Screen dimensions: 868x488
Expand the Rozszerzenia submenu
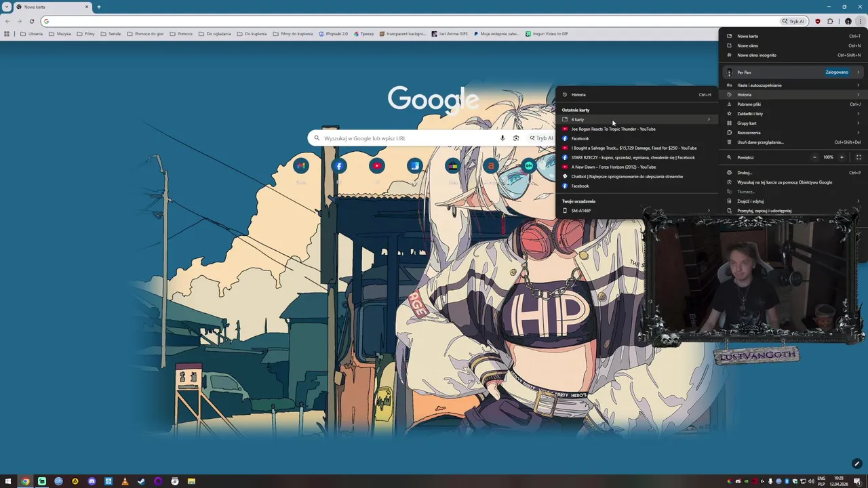[793, 133]
